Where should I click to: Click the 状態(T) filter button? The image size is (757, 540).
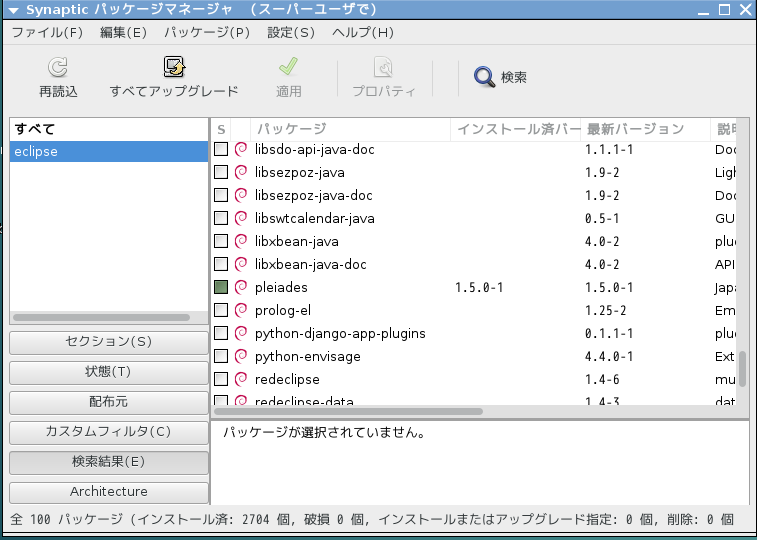[109, 372]
